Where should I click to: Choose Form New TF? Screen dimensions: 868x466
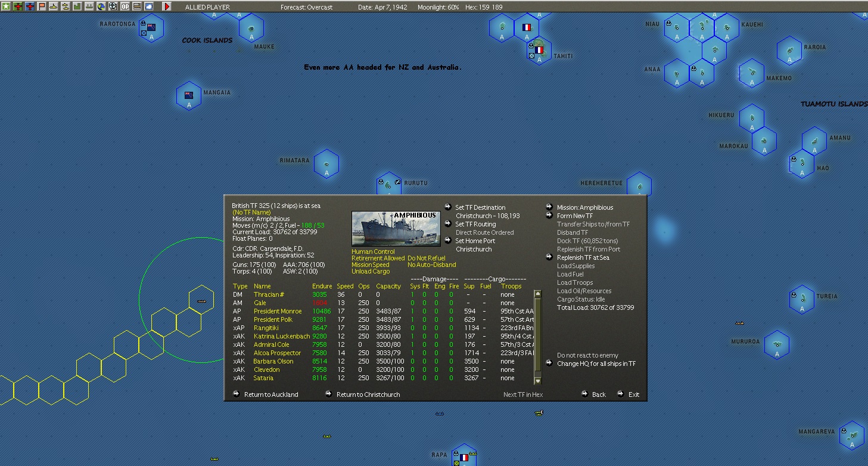click(x=575, y=216)
